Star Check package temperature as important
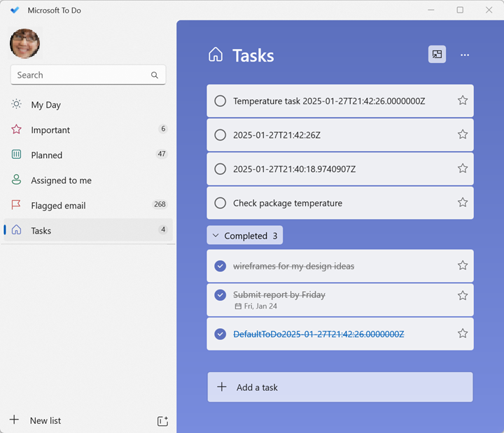 (x=463, y=202)
